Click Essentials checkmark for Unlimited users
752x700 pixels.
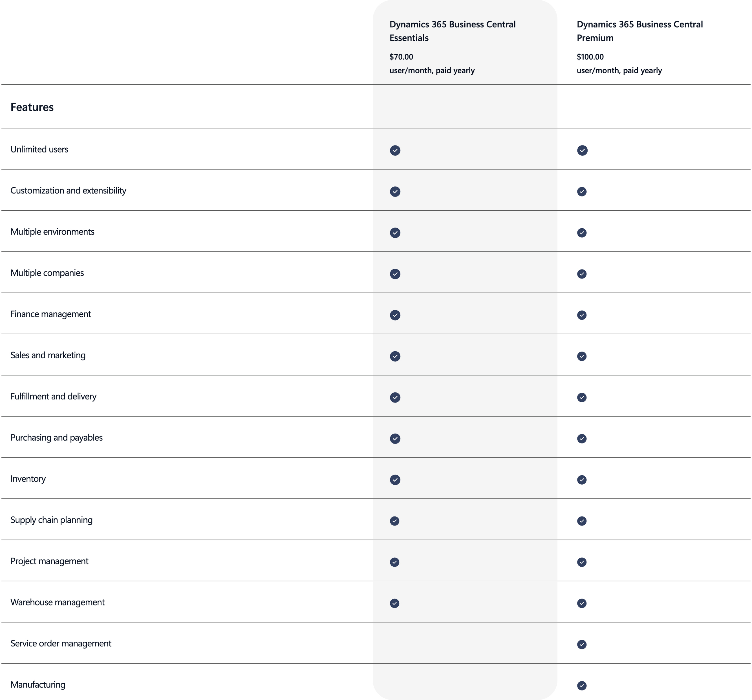pos(395,151)
